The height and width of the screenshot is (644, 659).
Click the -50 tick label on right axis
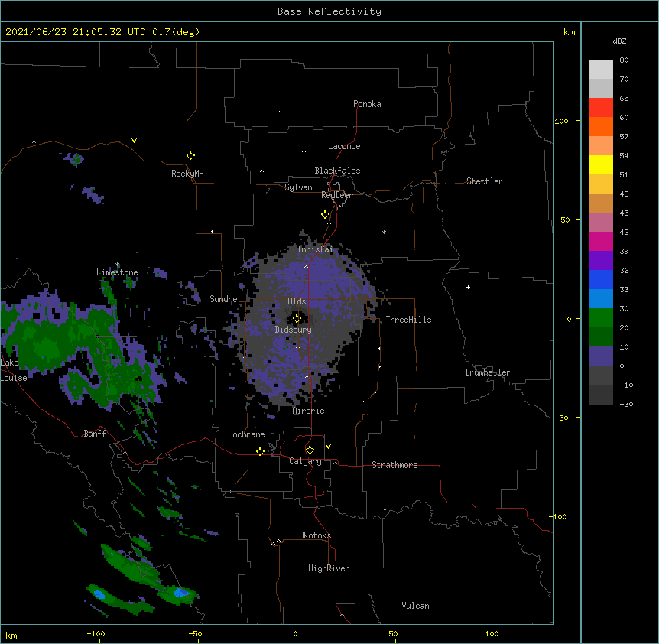pyautogui.click(x=561, y=418)
